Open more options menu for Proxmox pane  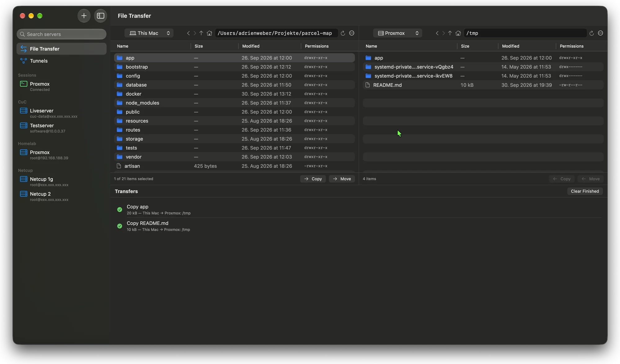click(x=600, y=33)
